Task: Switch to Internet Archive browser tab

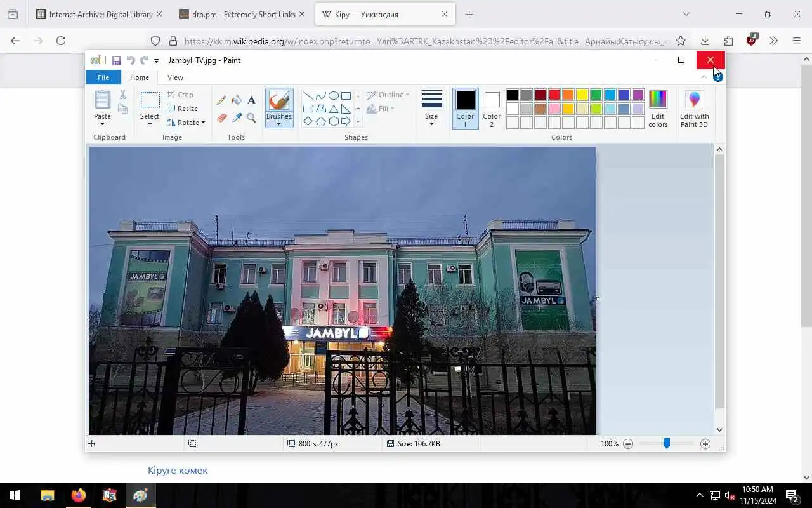Action: (99, 14)
